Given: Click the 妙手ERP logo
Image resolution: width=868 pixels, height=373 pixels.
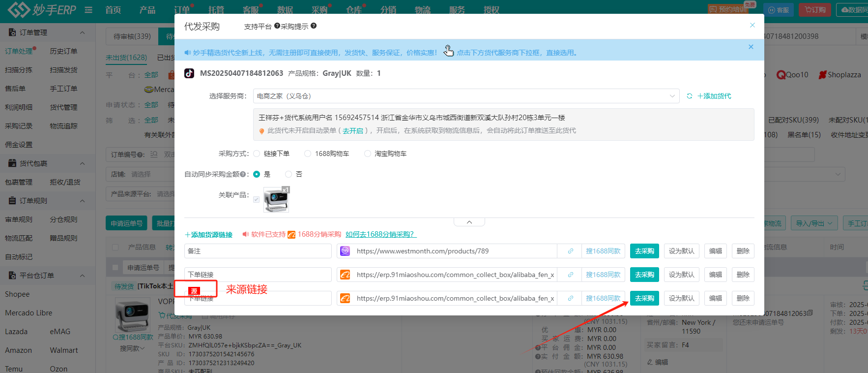Looking at the screenshot, I should (42, 9).
